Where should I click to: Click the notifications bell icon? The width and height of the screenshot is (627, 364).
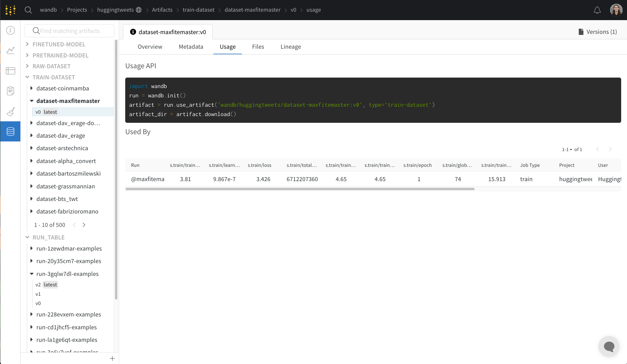click(597, 10)
